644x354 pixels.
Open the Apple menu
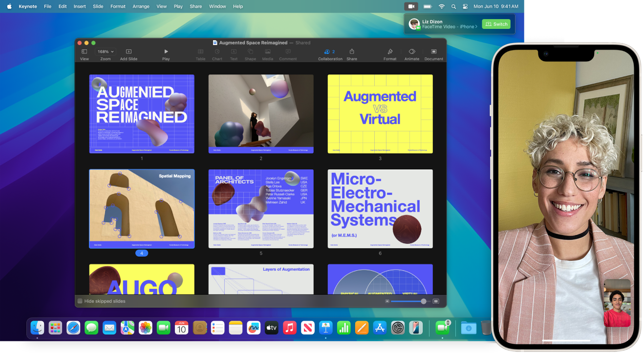pyautogui.click(x=9, y=6)
